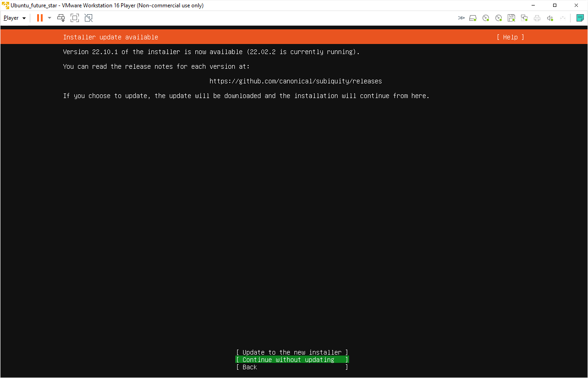Click the printer device icon
The image size is (588, 378).
tap(537, 18)
